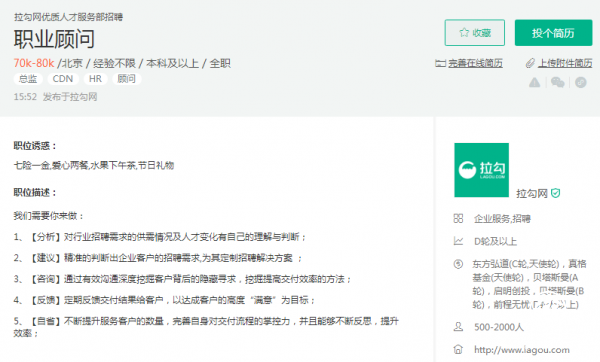This screenshot has height=362, width=600.
Task: Click the D轮及以上 funding stage text
Action: click(x=495, y=241)
